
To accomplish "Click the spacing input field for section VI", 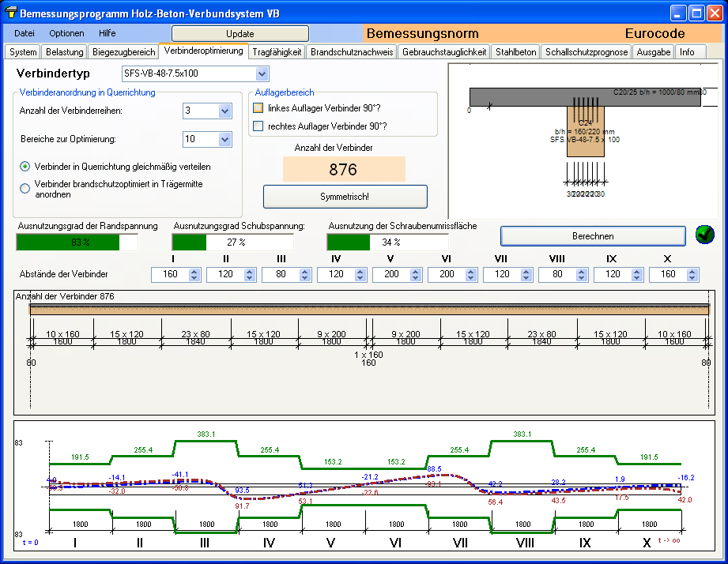I will tap(446, 275).
